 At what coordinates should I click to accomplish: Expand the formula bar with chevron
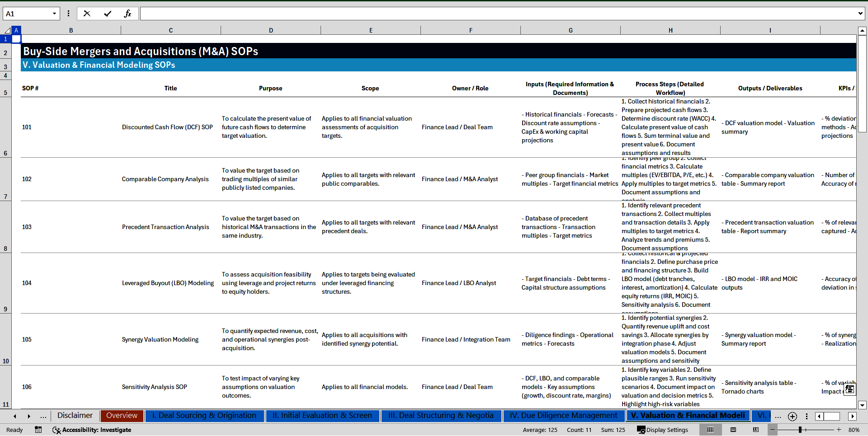coord(860,14)
